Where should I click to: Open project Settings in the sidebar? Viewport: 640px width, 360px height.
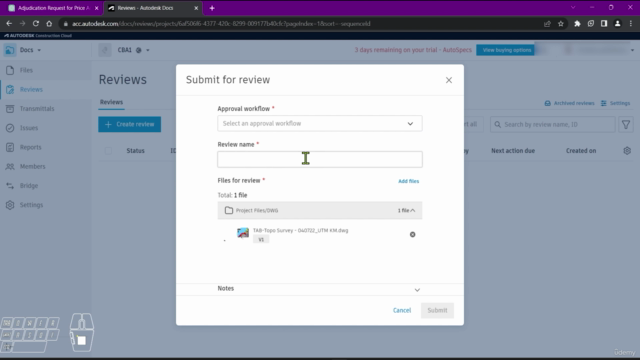coord(31,205)
